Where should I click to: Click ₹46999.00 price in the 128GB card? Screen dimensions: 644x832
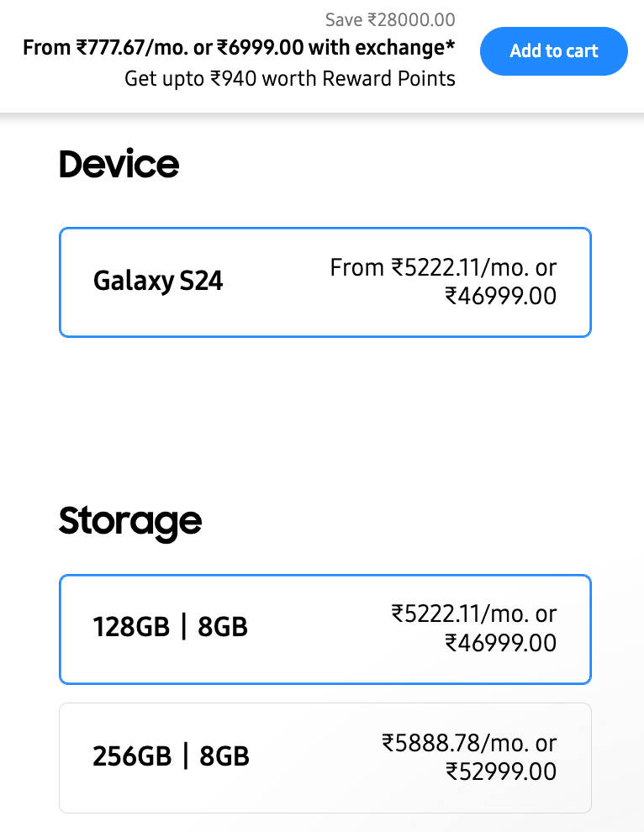tap(500, 643)
